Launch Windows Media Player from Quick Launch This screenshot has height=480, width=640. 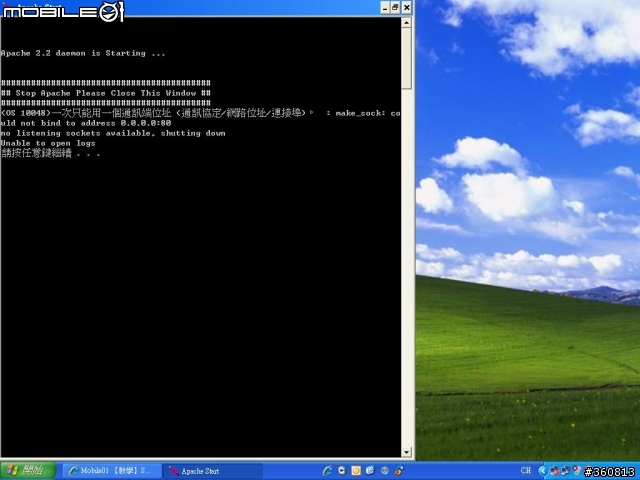[x=342, y=471]
